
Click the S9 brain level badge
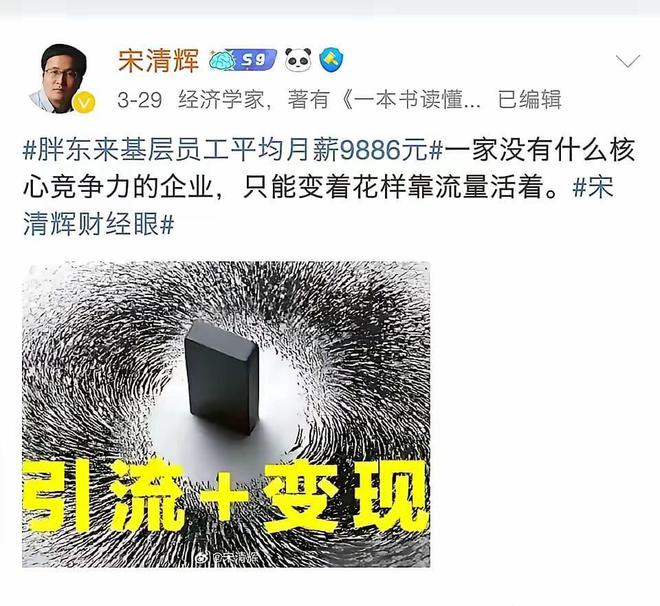point(243,60)
